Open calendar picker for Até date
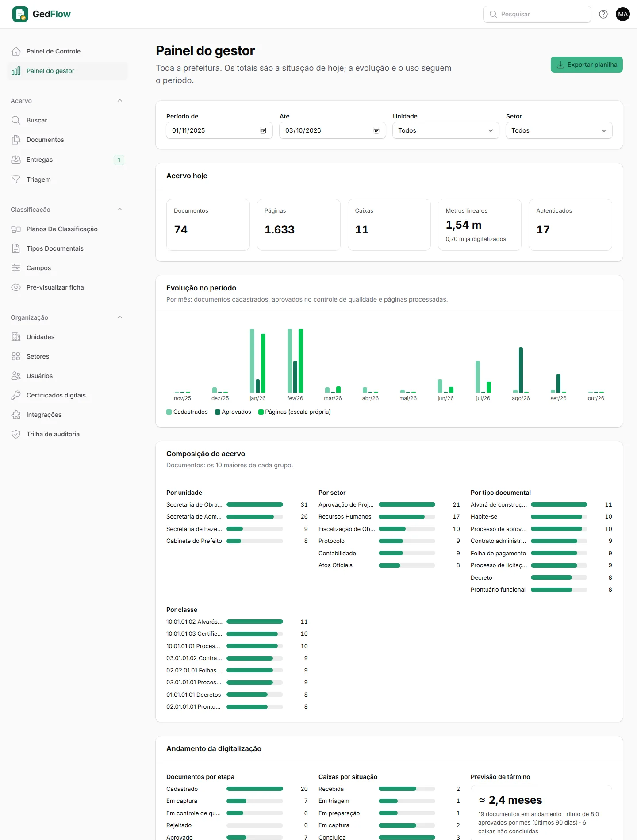 click(376, 130)
